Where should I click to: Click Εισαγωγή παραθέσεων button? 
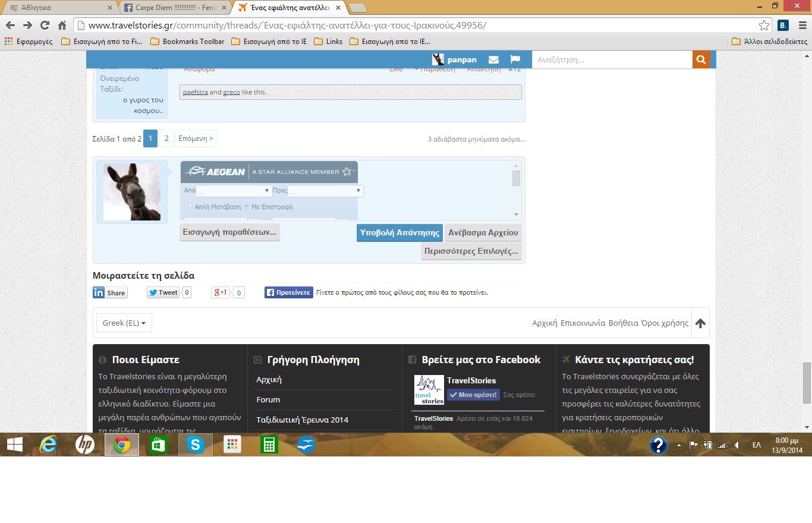click(229, 232)
